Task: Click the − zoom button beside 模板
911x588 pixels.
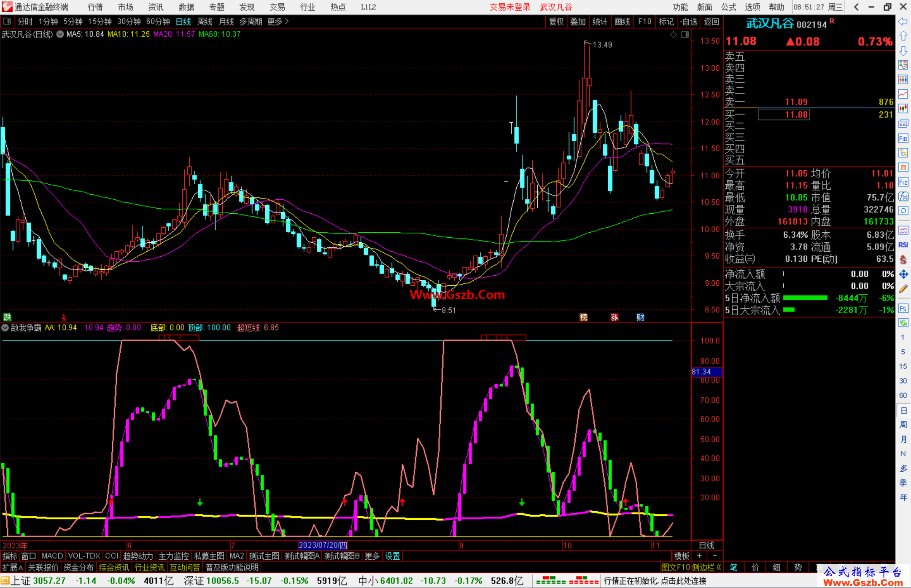Action: 714,556
